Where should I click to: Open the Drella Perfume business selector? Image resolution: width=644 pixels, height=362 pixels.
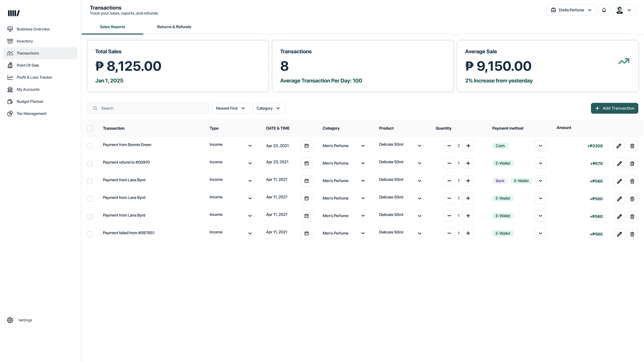pyautogui.click(x=571, y=10)
